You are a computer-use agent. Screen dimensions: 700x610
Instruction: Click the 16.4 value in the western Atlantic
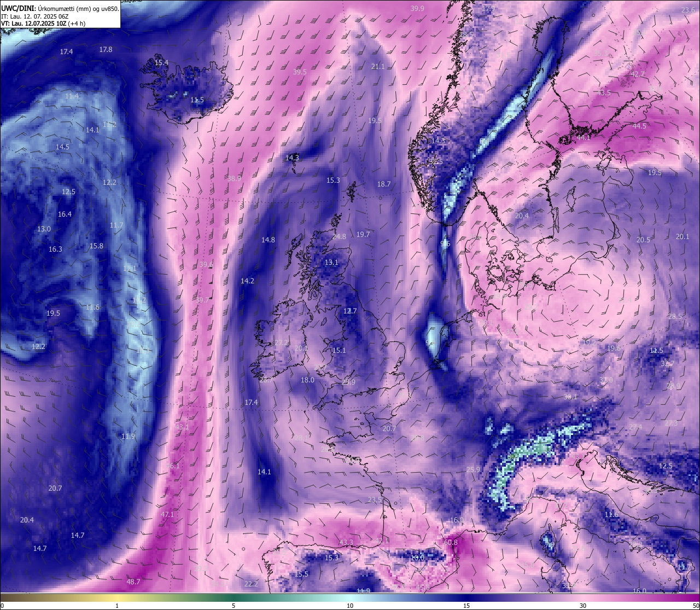pyautogui.click(x=65, y=214)
